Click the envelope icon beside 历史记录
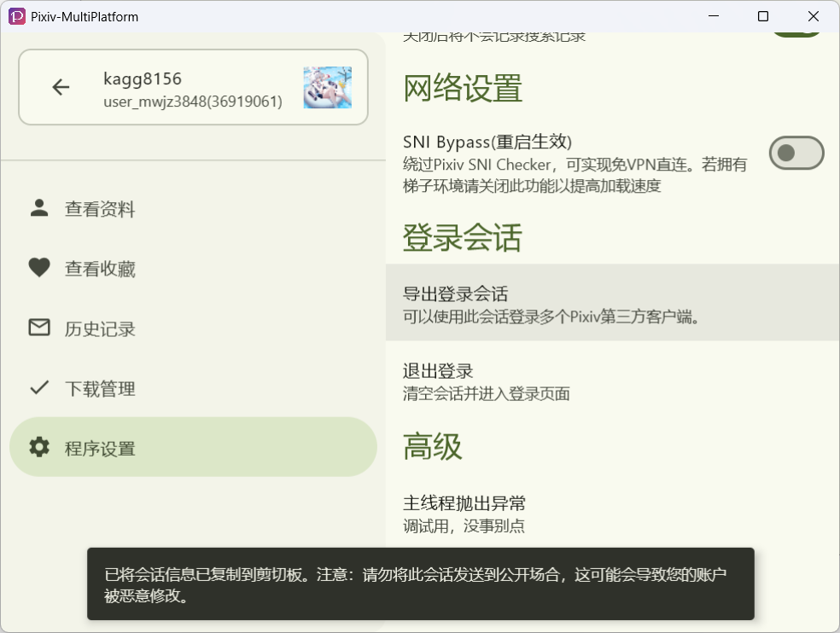This screenshot has width=840, height=633. click(x=39, y=328)
